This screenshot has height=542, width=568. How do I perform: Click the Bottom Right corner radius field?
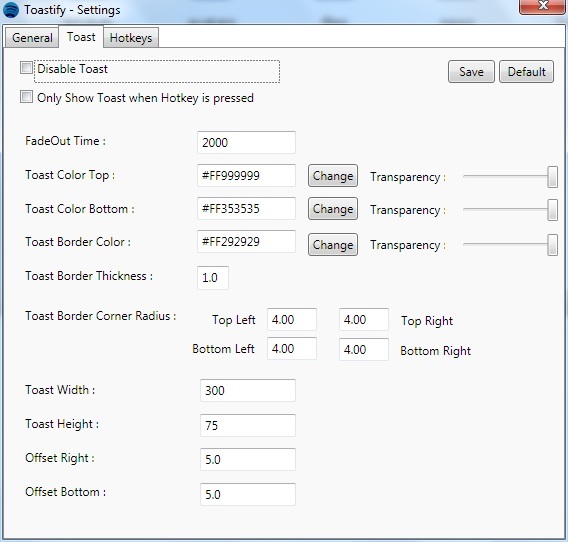[364, 350]
